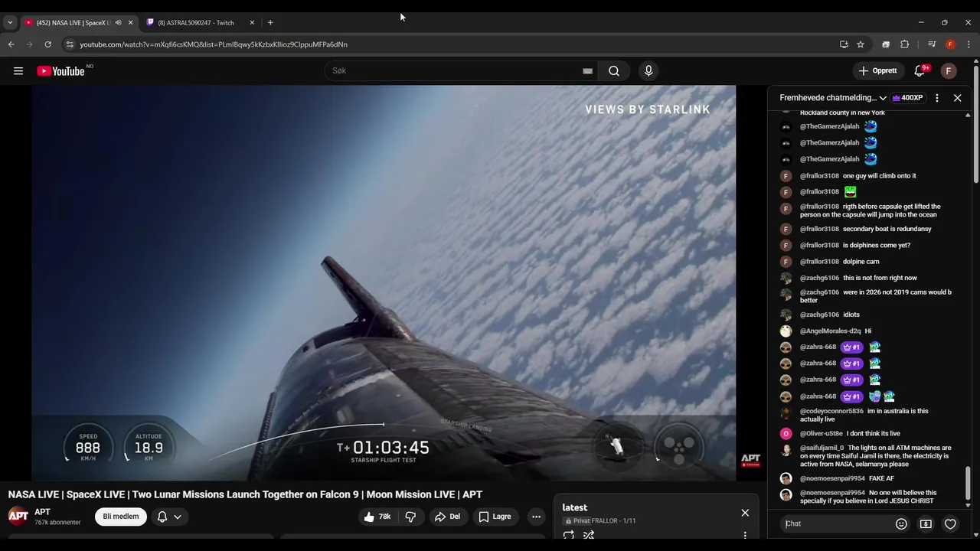Go to YouTube home via logo
This screenshot has height=551, width=980.
(60, 71)
